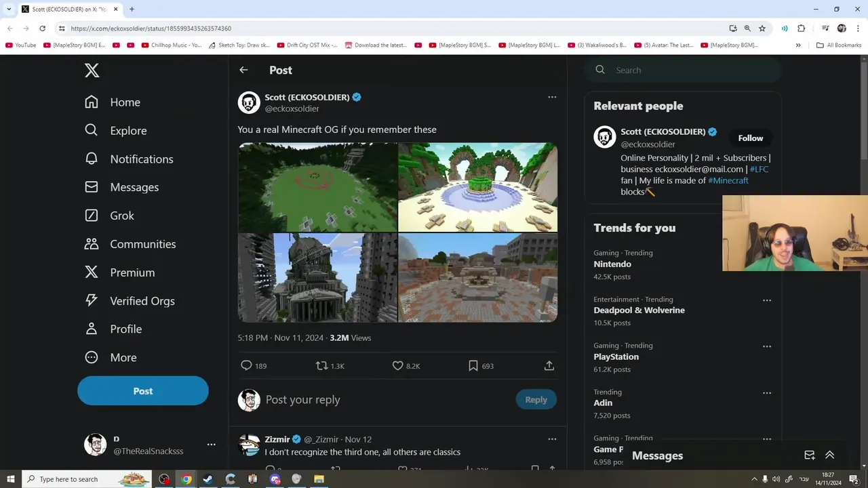Open options for PlayStation trend
868x488 pixels.
coord(767,346)
